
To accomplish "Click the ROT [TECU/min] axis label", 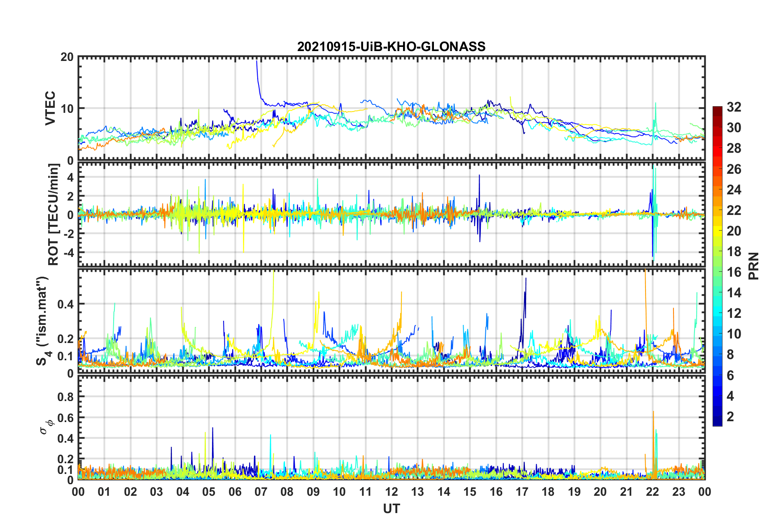I will (x=54, y=215).
